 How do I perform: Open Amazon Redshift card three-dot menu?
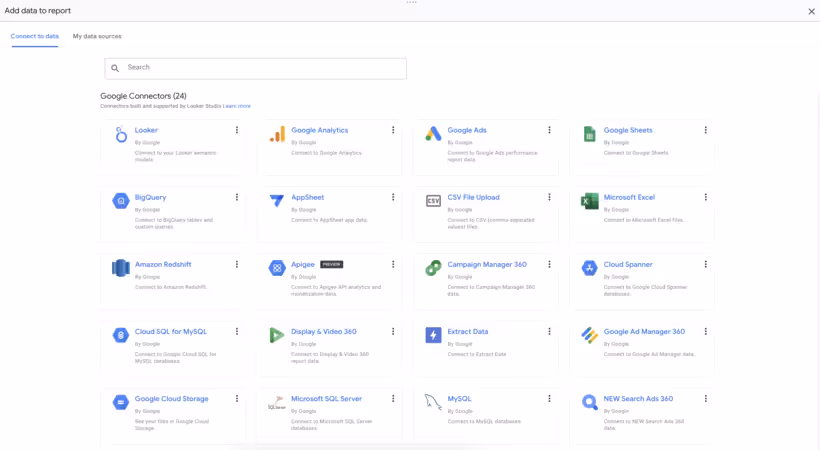(237, 264)
